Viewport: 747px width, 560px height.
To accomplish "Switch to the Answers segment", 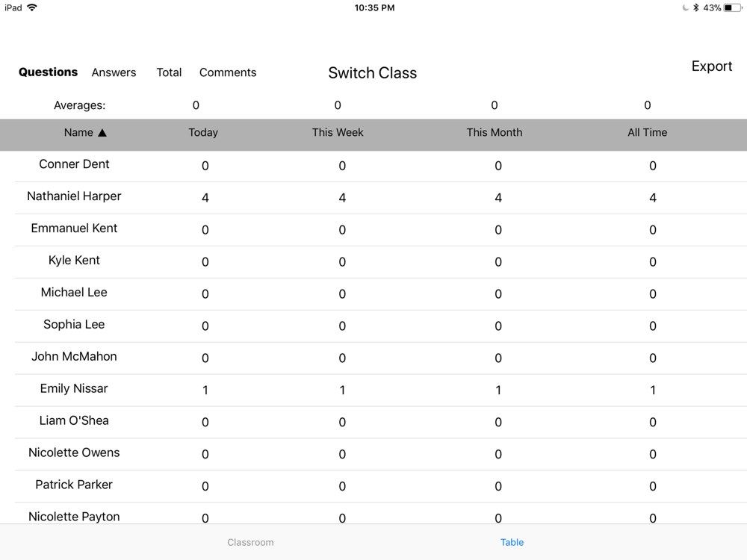I will 114,72.
